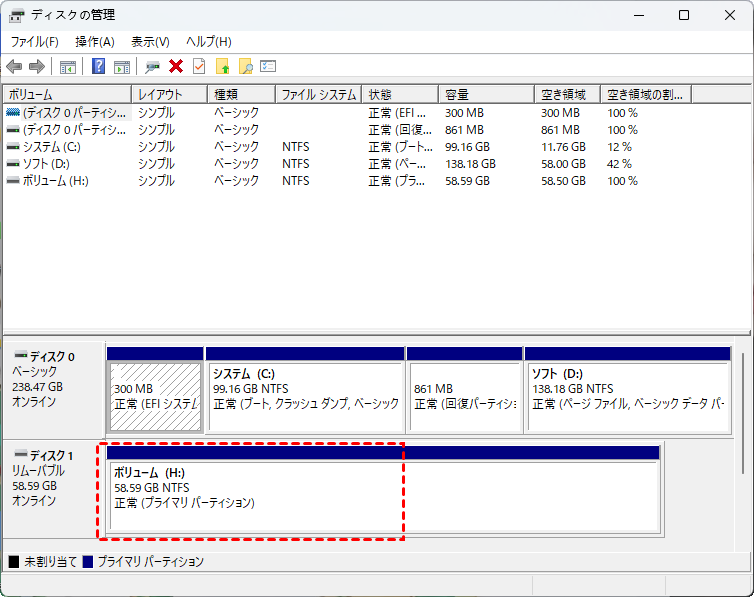Click the magnifier search folder toolbar icon

tap(246, 66)
